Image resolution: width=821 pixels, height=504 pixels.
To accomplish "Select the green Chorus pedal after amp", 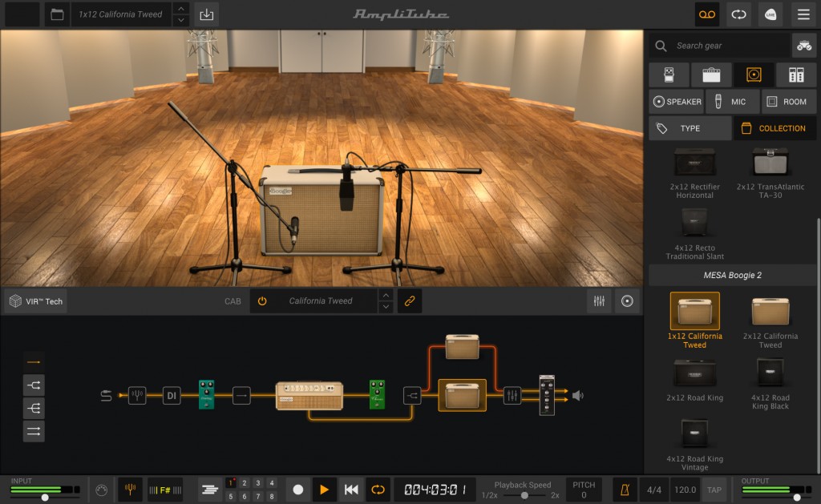I will click(377, 394).
